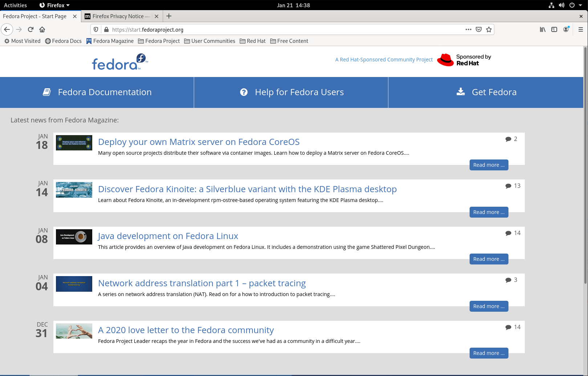Select the Fedora Project - Start Page tab
The width and height of the screenshot is (588, 376).
pyautogui.click(x=40, y=16)
